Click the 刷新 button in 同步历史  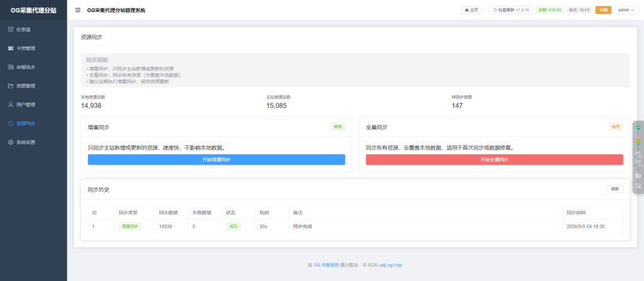(x=615, y=189)
